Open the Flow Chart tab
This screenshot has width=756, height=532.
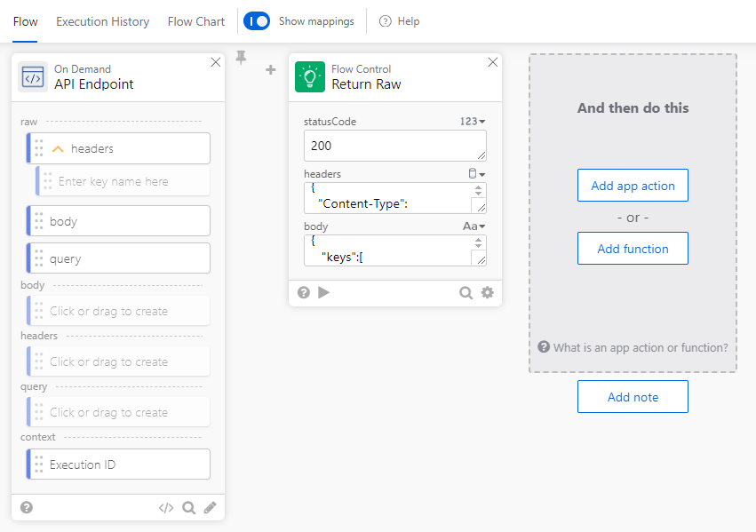tap(196, 21)
